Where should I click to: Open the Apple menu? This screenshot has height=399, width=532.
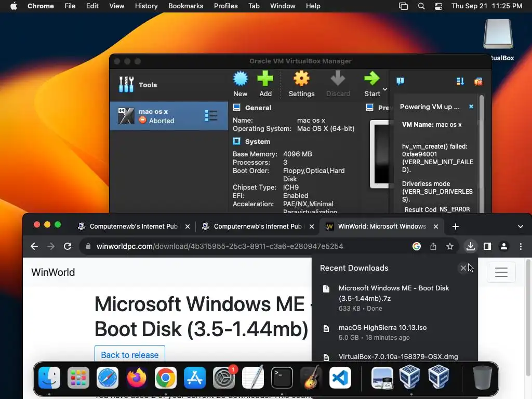(14, 6)
